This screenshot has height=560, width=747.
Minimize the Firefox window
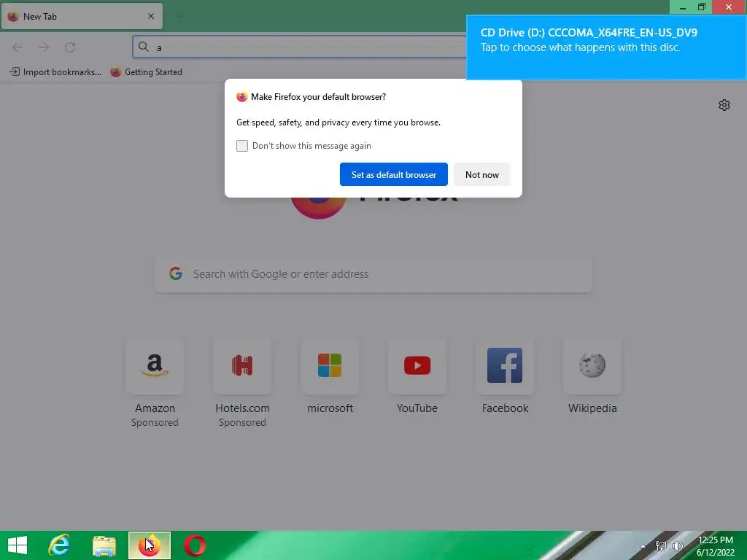click(682, 7)
